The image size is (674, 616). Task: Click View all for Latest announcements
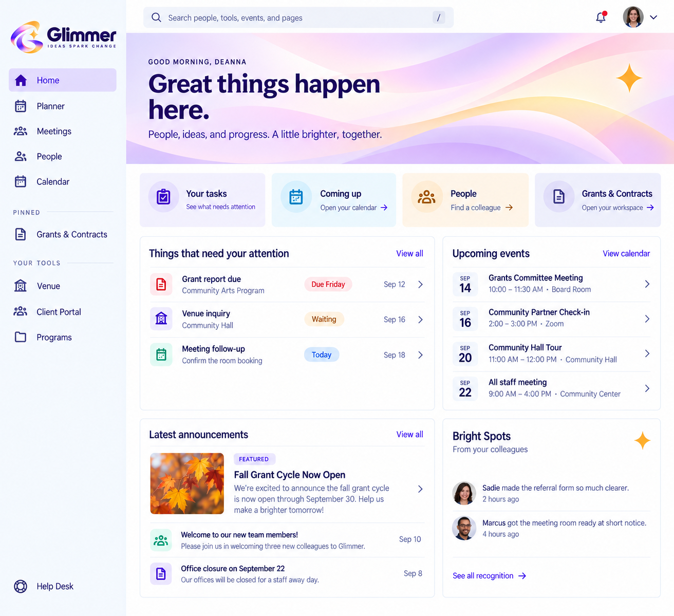409,434
